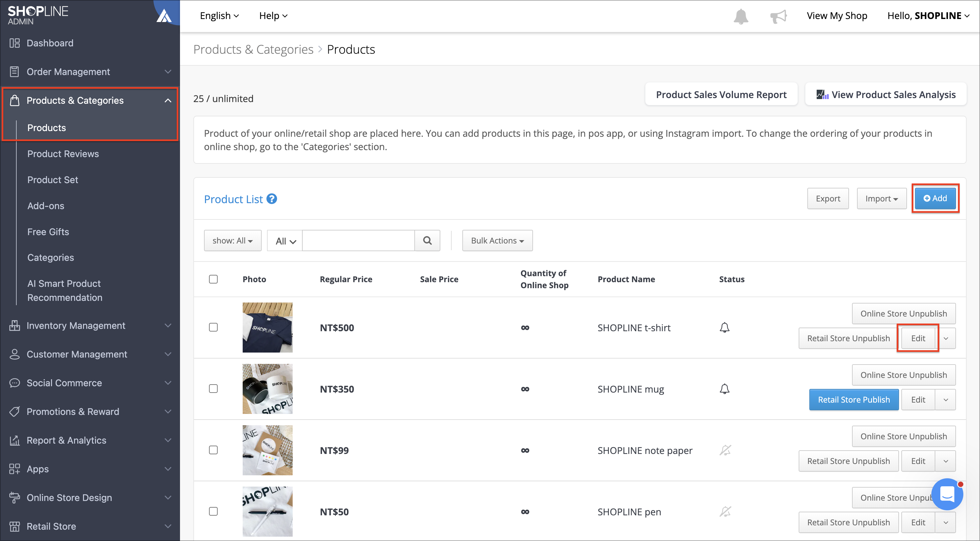Click the muted bell icon for SHOPLINE pen
This screenshot has width=980, height=541.
[725, 511]
